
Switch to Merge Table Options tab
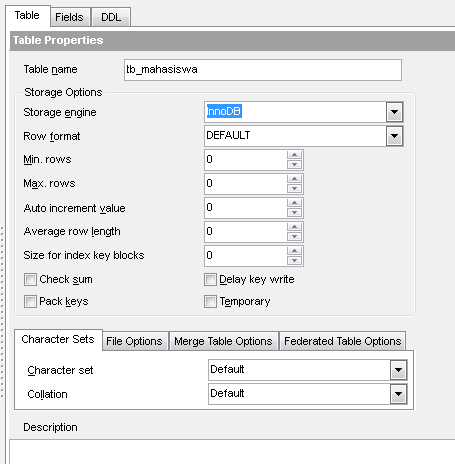(223, 341)
